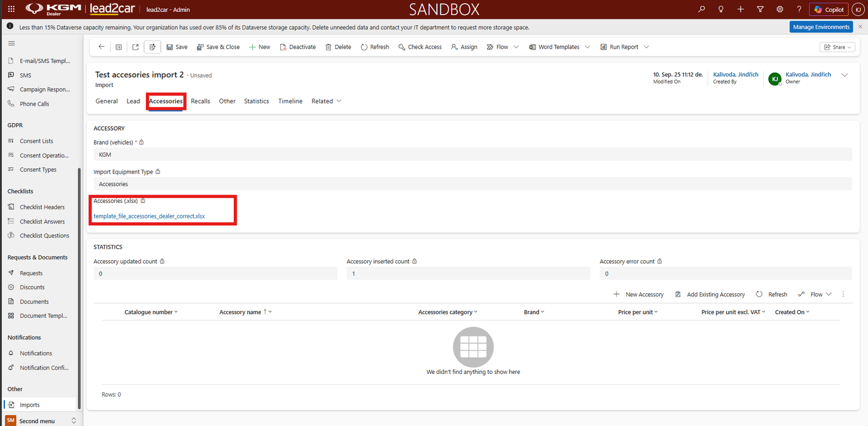Open template_file_accessories_dealer_correct.xlsx link
Screen dimensions: 868x426
pos(149,216)
